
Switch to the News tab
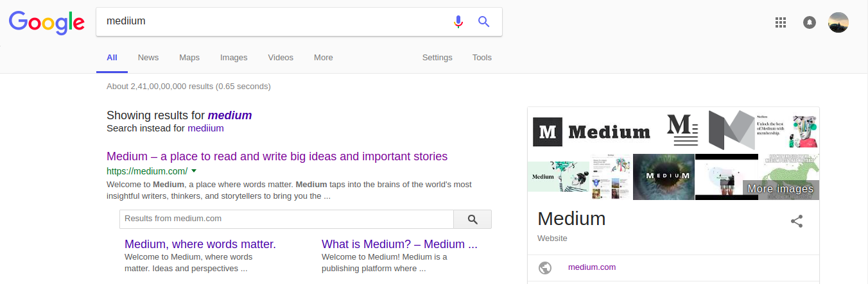(148, 58)
